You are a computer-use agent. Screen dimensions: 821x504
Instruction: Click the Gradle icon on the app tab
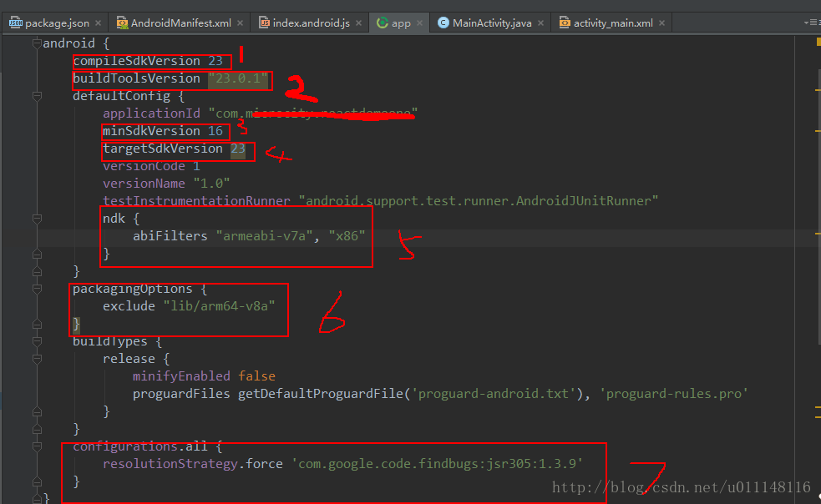pyautogui.click(x=383, y=23)
